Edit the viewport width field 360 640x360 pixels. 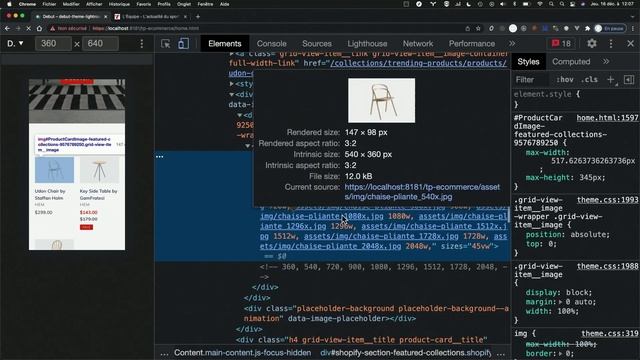coord(53,44)
